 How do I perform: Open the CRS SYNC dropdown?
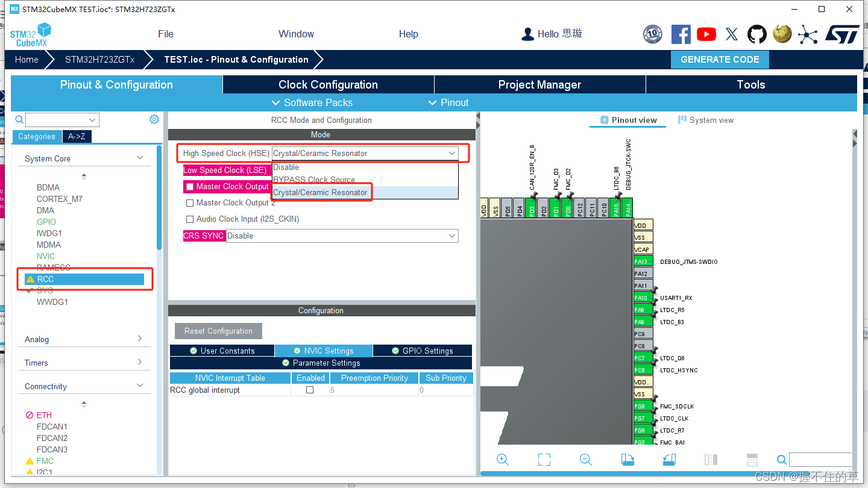pos(342,236)
